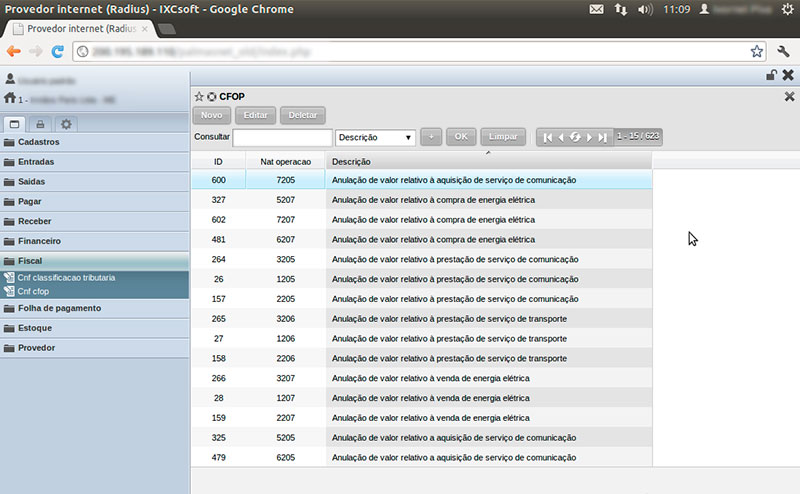Viewport: 800px width, 494px height.
Task: Expand the Saidas menu folder
Action: coord(95,182)
